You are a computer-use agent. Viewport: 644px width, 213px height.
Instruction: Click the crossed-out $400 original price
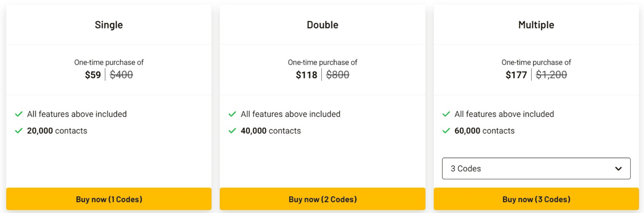(121, 75)
